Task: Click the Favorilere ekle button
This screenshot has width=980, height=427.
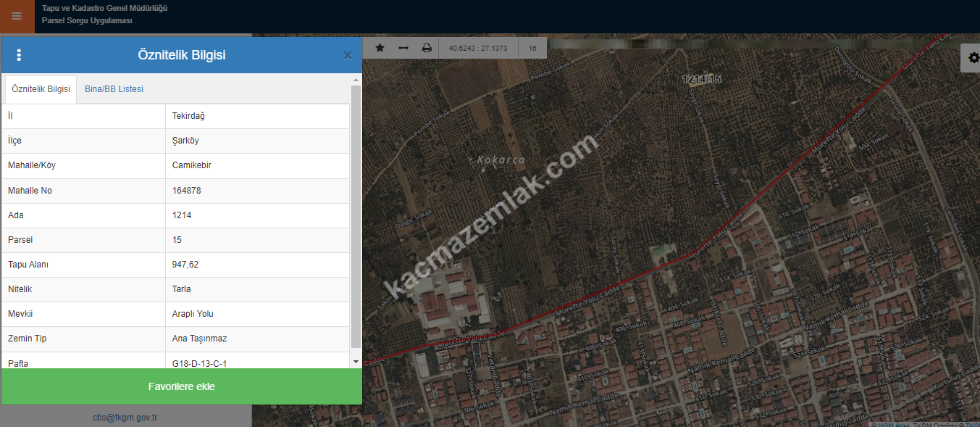Action: pyautogui.click(x=181, y=386)
